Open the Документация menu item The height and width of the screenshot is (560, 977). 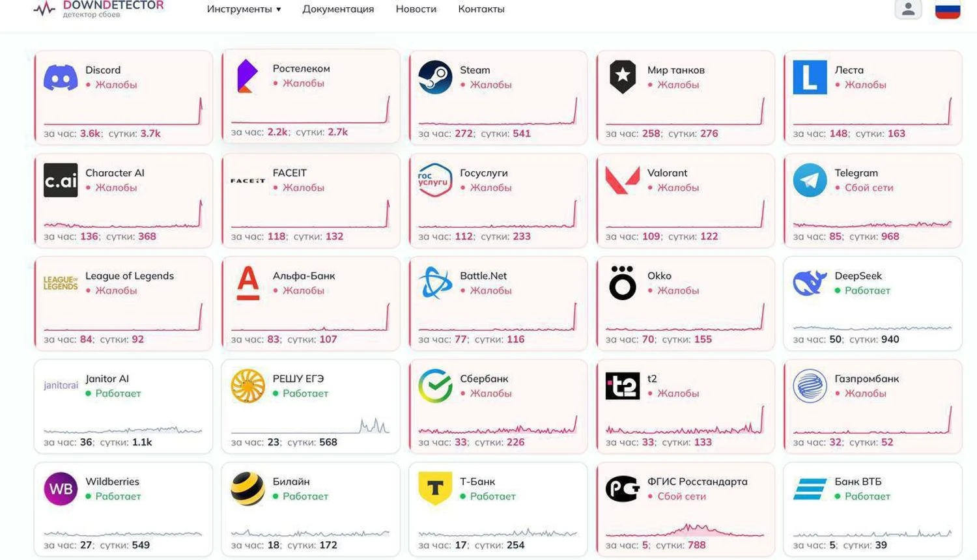338,9
